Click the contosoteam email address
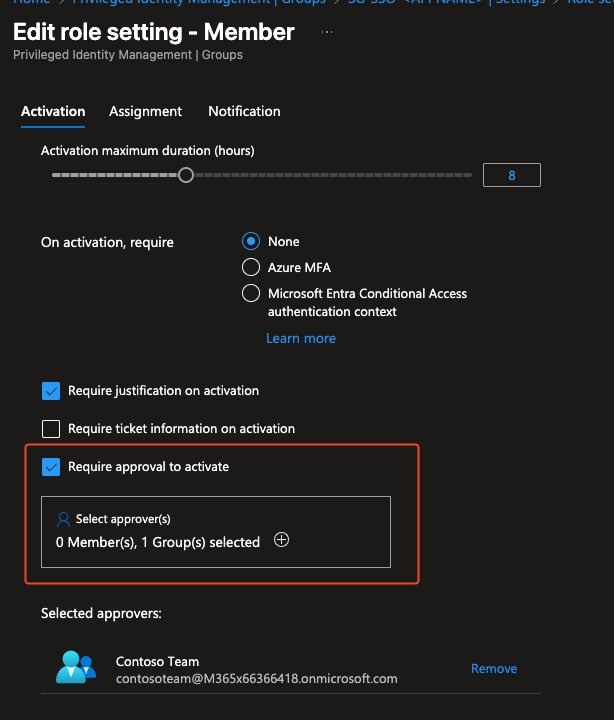Viewport: 614px width, 720px height. pyautogui.click(x=256, y=678)
